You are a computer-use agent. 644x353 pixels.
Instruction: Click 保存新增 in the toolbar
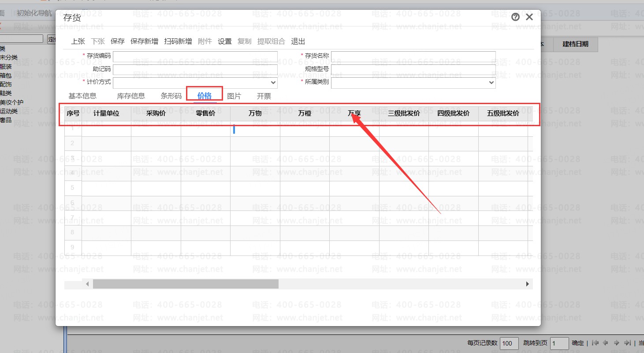pyautogui.click(x=145, y=41)
